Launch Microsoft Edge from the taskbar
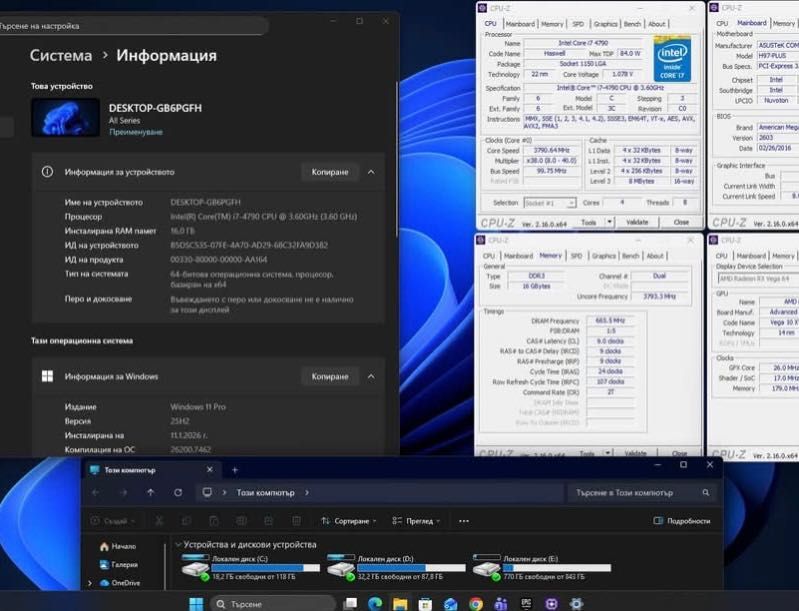This screenshot has width=799, height=611. coord(375,604)
